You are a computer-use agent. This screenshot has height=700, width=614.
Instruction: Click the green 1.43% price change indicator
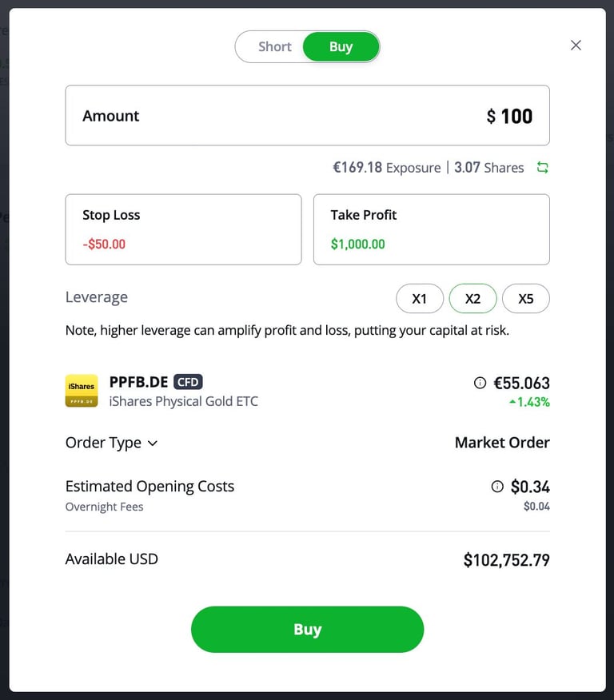click(529, 402)
